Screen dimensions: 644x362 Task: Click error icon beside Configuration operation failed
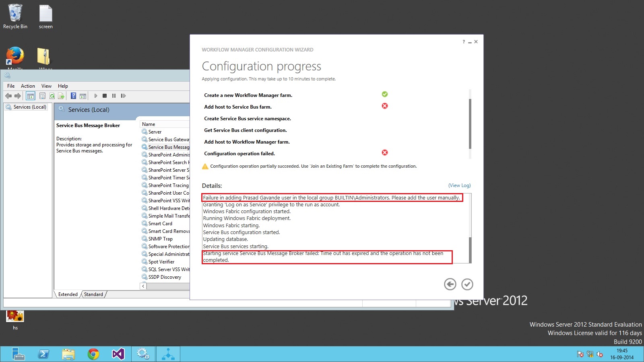click(x=385, y=152)
